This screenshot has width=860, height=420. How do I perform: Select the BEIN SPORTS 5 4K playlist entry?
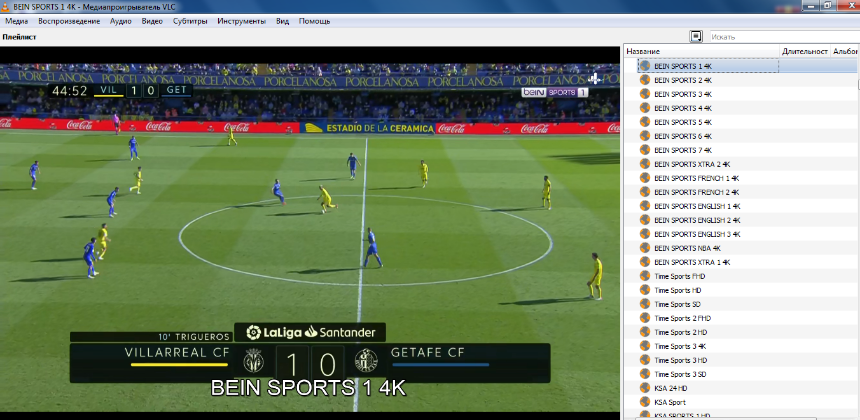(x=683, y=122)
